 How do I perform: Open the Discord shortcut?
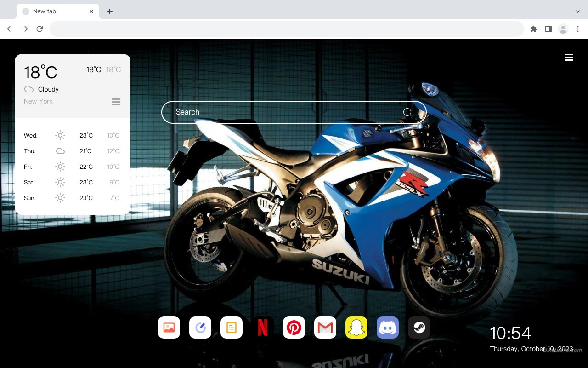click(x=388, y=328)
